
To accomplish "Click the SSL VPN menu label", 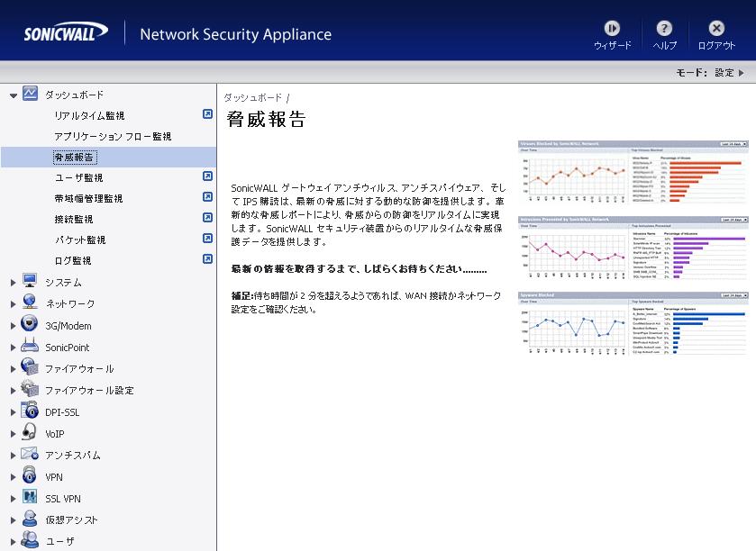I will tap(63, 499).
